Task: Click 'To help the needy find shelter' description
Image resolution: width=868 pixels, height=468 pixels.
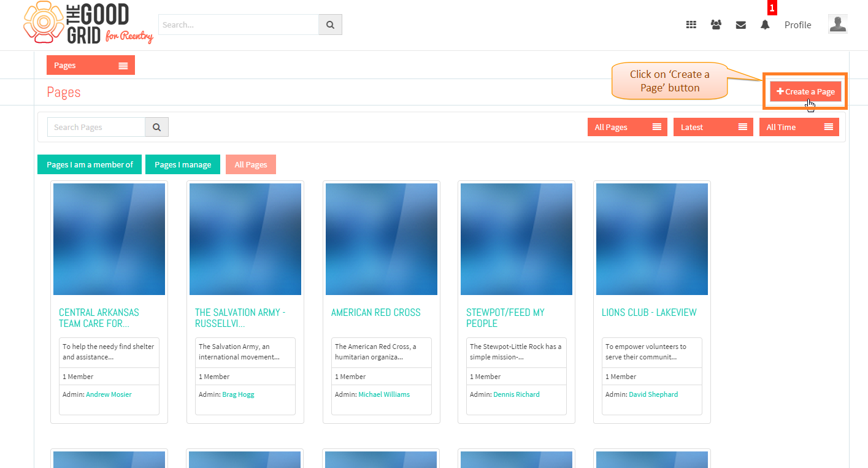Action: [109, 351]
